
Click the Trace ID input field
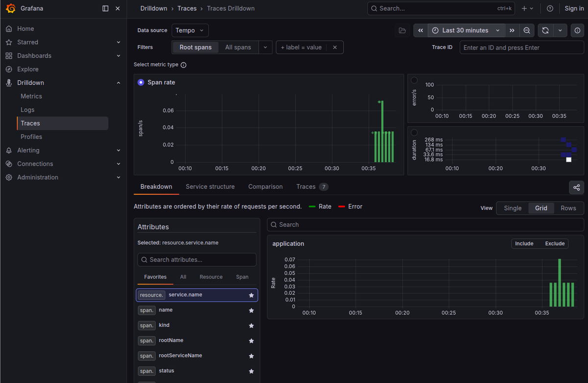tap(521, 48)
